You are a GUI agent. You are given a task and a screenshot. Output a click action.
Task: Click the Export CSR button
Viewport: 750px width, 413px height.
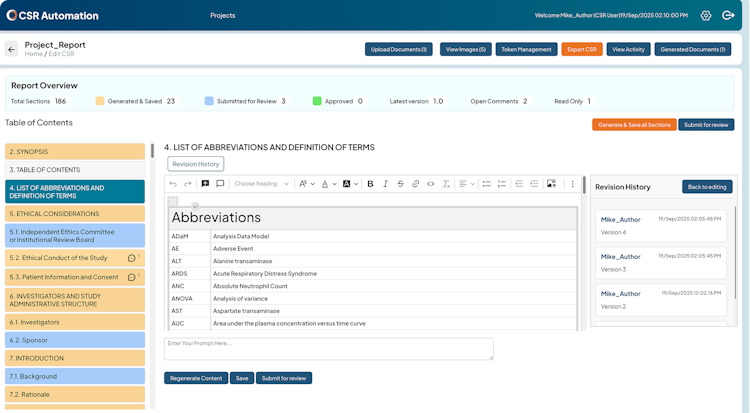(x=582, y=49)
